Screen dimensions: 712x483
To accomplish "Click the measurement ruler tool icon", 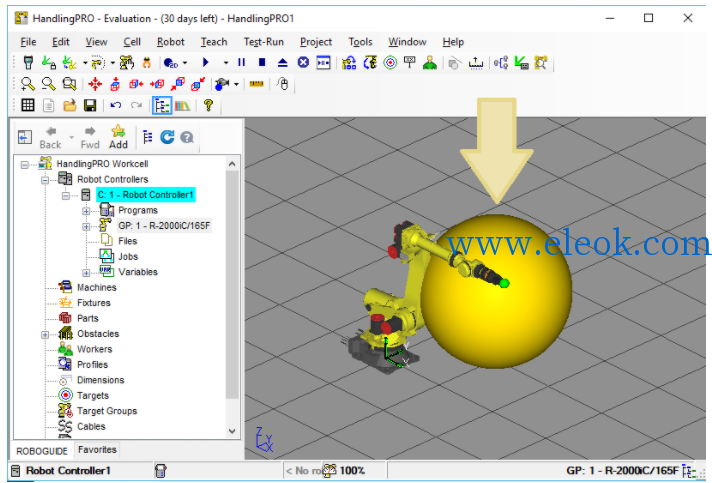I will pyautogui.click(x=257, y=84).
